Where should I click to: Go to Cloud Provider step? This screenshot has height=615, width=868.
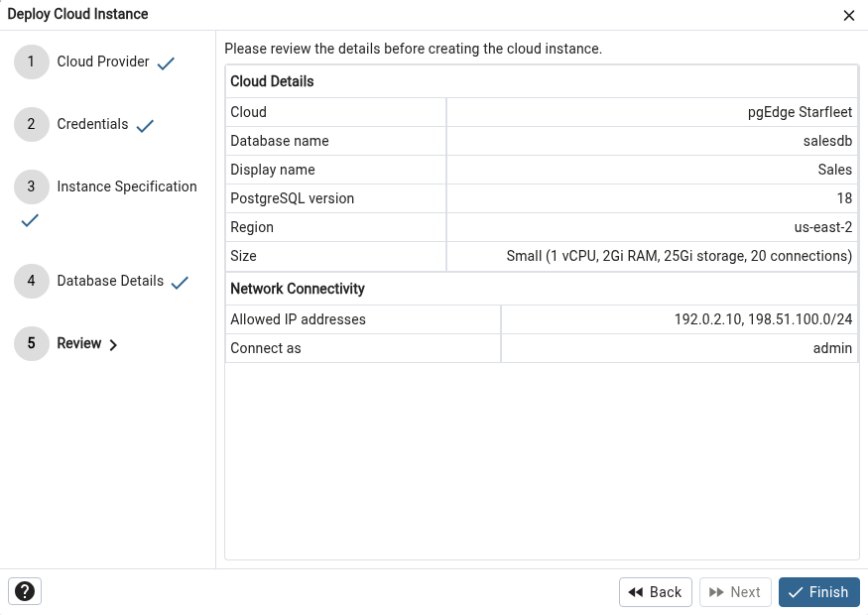(103, 61)
